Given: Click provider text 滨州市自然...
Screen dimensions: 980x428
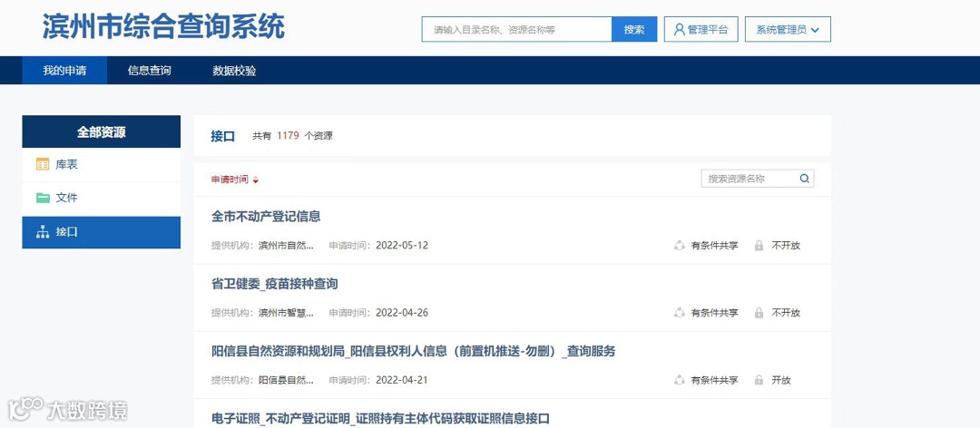Looking at the screenshot, I should [x=286, y=246].
